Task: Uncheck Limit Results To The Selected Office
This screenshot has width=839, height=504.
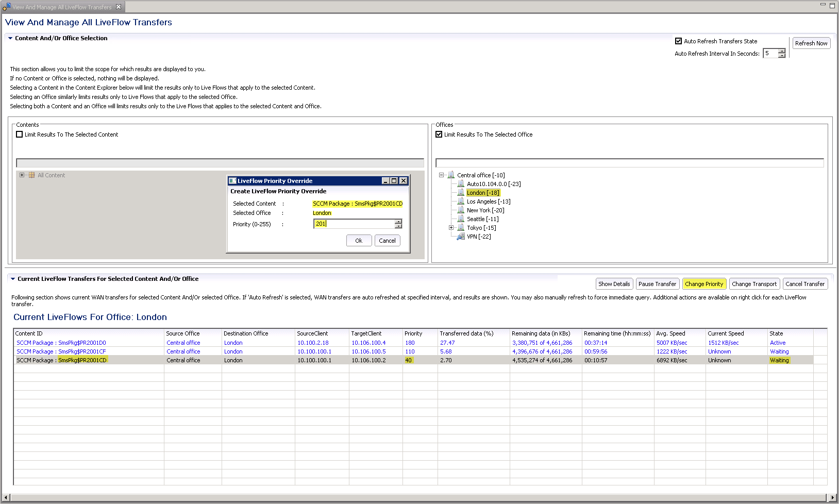Action: (439, 135)
